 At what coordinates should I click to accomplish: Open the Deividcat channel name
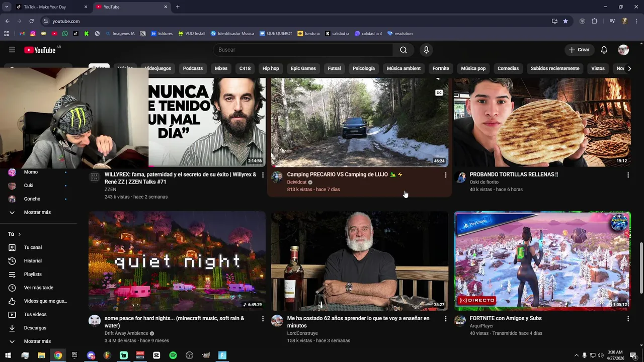pyautogui.click(x=297, y=182)
